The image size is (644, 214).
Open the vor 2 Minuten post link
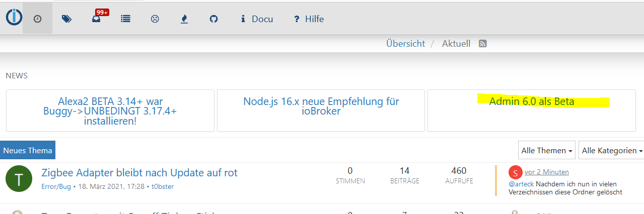[x=547, y=172]
